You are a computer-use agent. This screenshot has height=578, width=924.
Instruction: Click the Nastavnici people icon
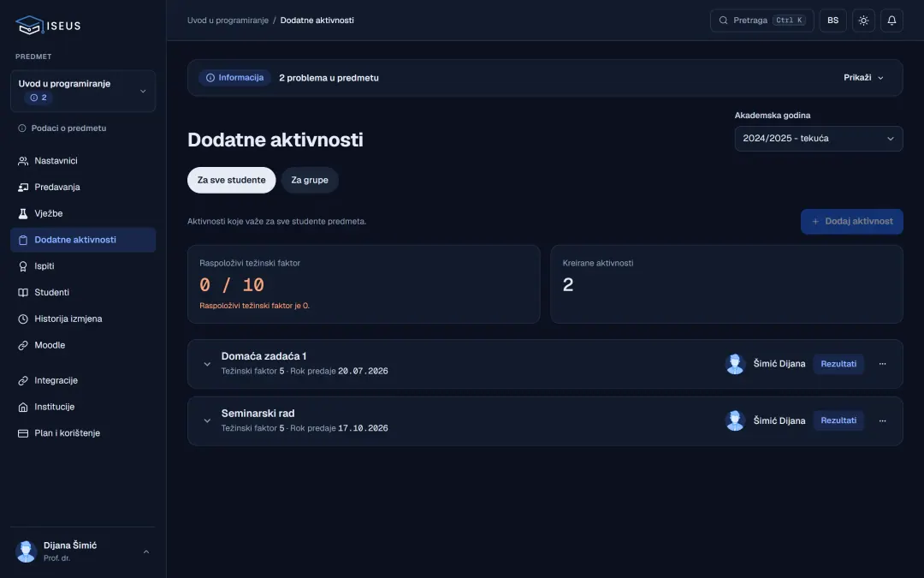[x=23, y=161]
